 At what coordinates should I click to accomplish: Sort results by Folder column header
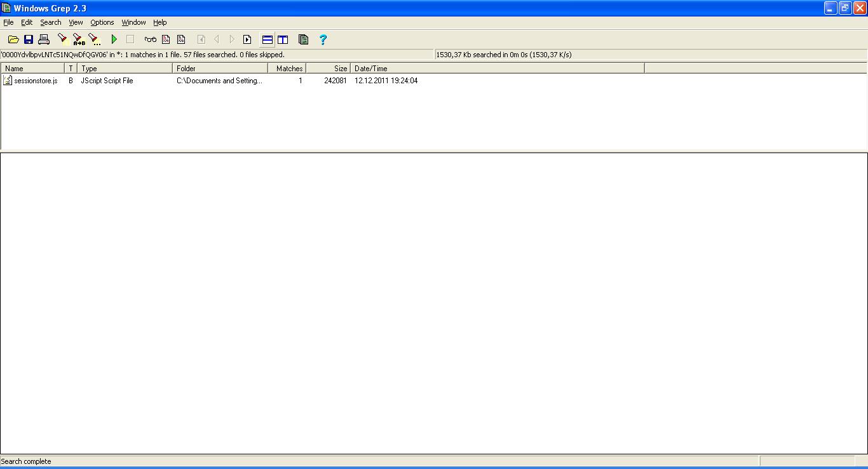[x=220, y=68]
